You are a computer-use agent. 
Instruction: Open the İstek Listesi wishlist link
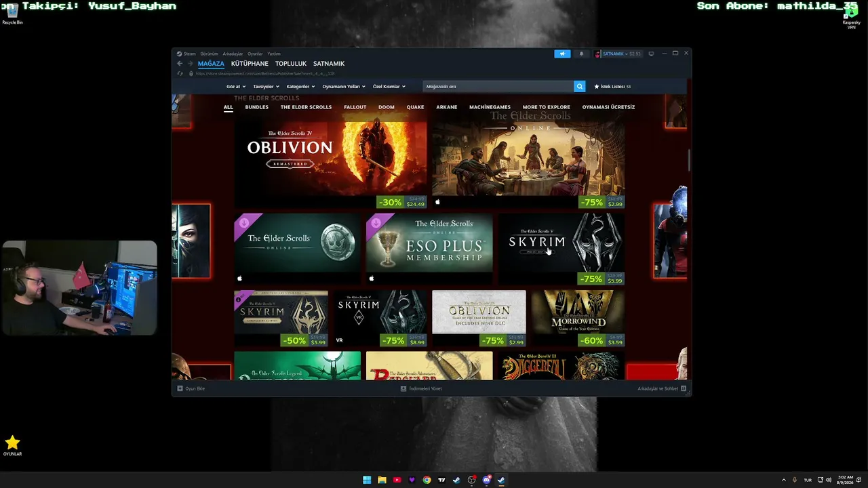[612, 87]
